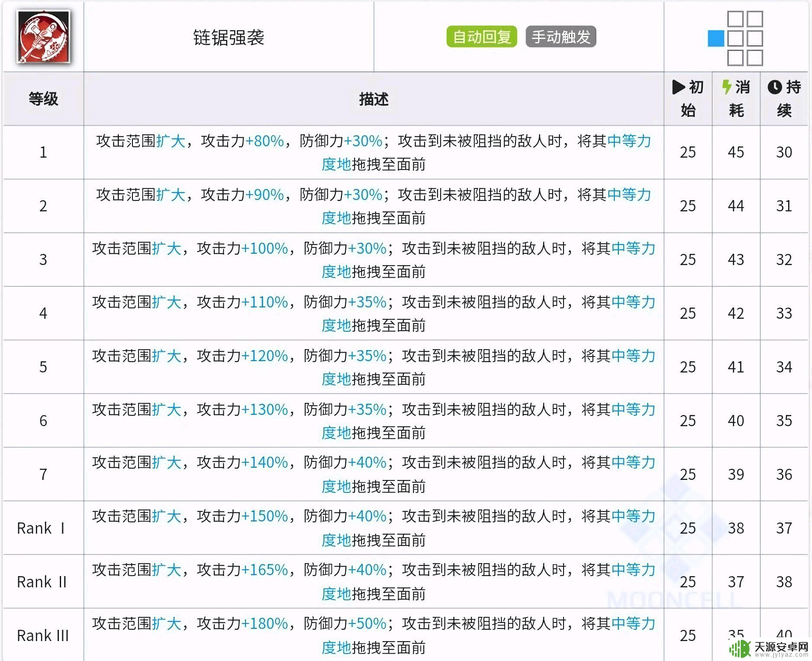Click the blue 中等力 link in level 3
Screen dimensions: 812x661
click(633, 249)
